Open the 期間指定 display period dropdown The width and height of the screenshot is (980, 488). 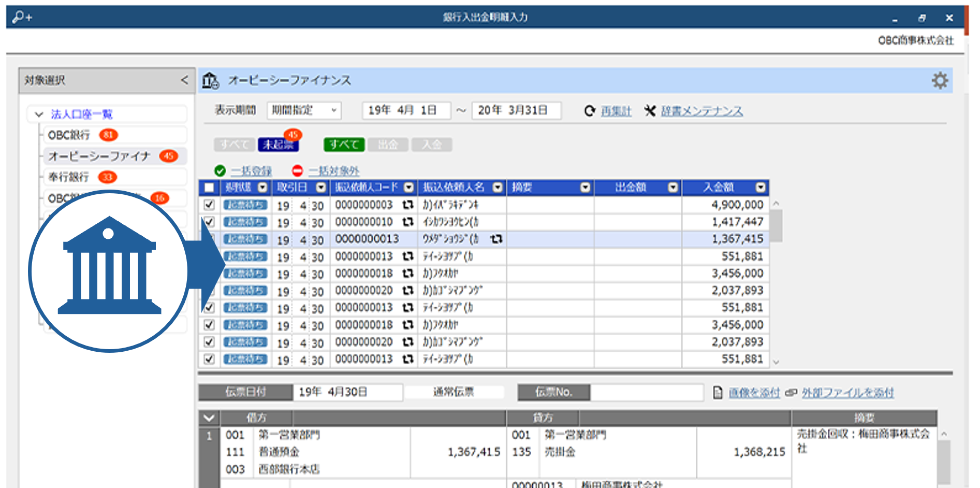(304, 110)
